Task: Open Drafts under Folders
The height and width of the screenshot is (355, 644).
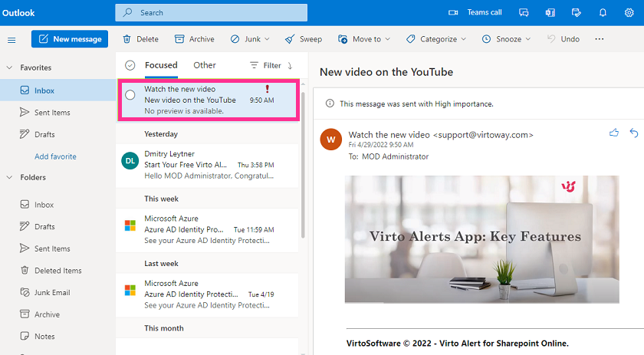Action: click(58, 226)
